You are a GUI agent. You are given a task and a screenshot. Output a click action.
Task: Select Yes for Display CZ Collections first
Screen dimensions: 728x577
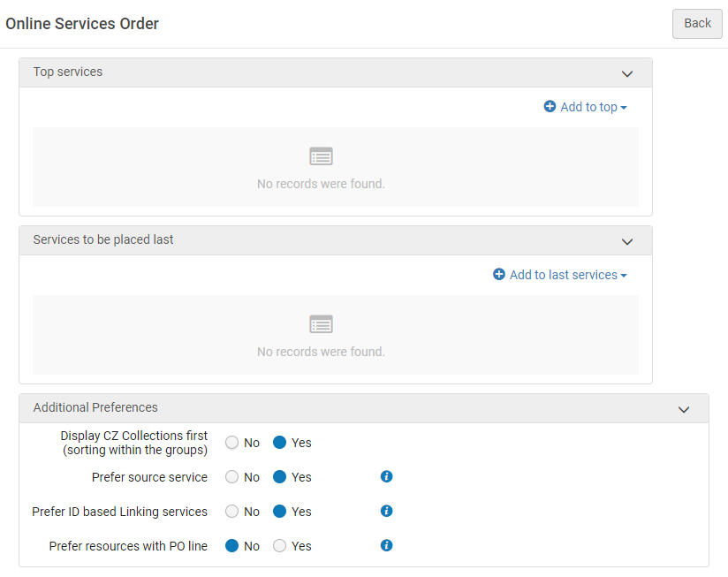pyautogui.click(x=280, y=443)
